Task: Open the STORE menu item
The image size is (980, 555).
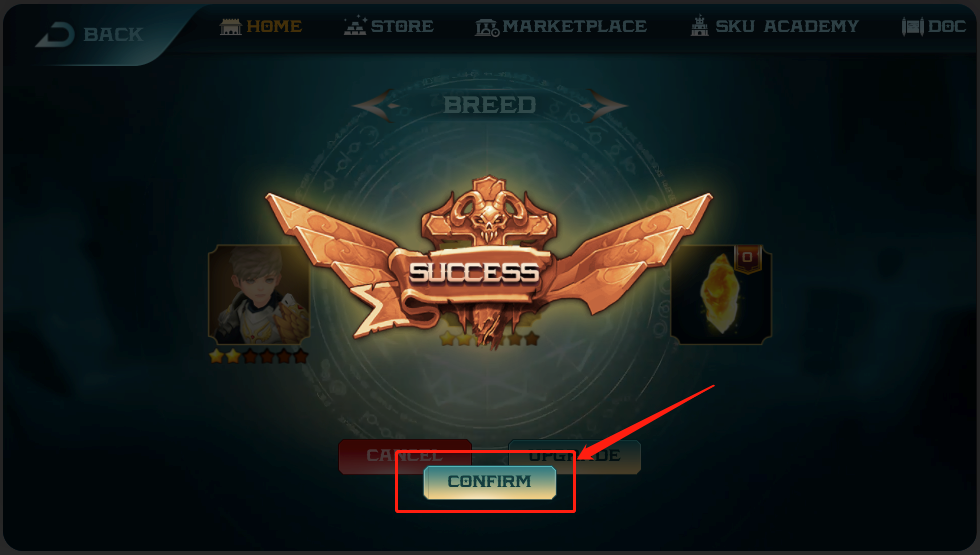Action: click(402, 26)
